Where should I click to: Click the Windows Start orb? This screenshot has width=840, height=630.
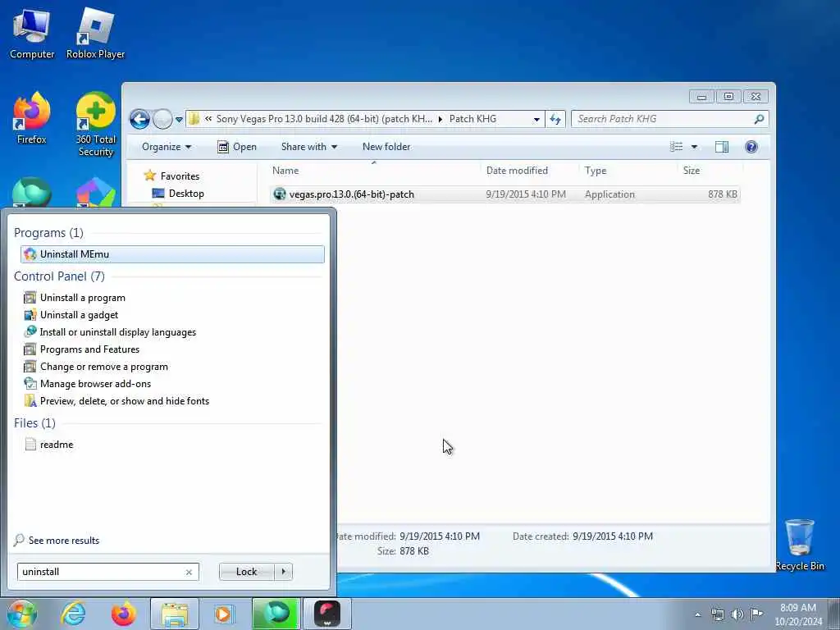(22, 614)
